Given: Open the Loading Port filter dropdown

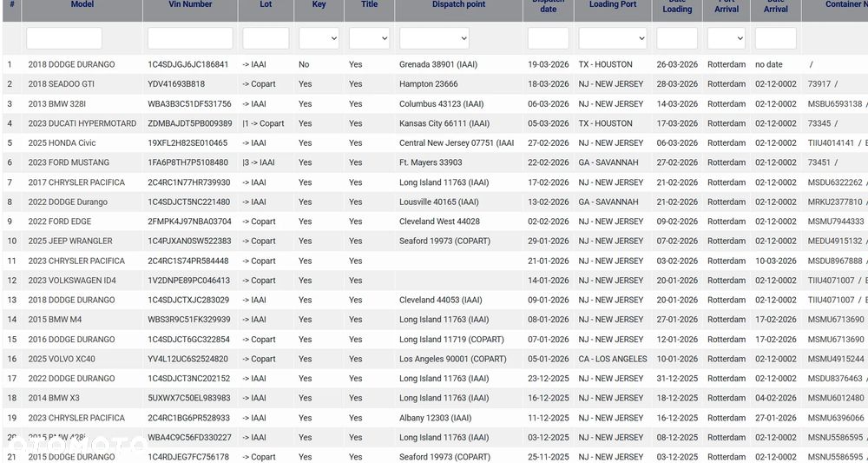Looking at the screenshot, I should click(613, 38).
